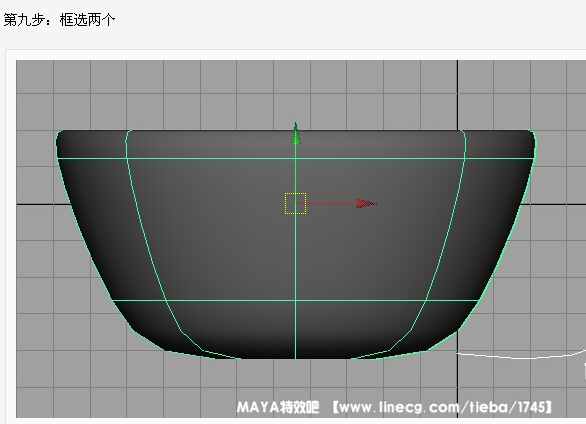Click the heading 第九步：框选两个
The height and width of the screenshot is (424, 586).
point(59,19)
